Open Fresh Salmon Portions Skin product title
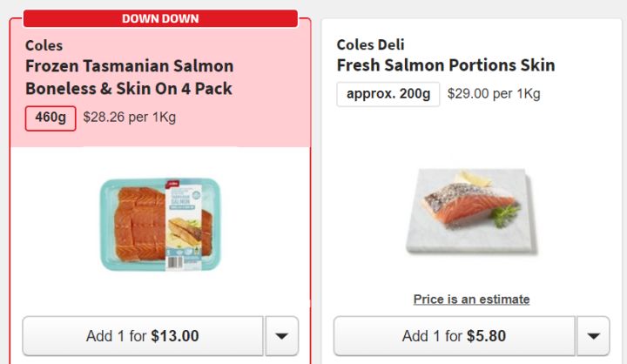The height and width of the screenshot is (364, 627). (445, 65)
